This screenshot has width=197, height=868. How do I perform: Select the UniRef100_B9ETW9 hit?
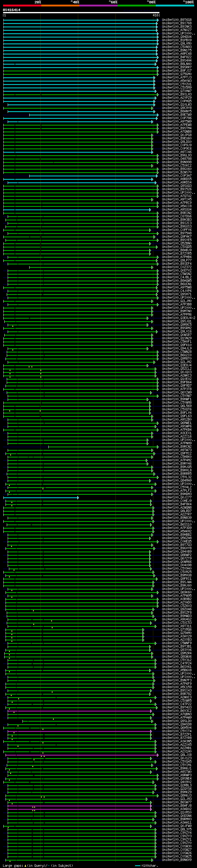click(177, 115)
